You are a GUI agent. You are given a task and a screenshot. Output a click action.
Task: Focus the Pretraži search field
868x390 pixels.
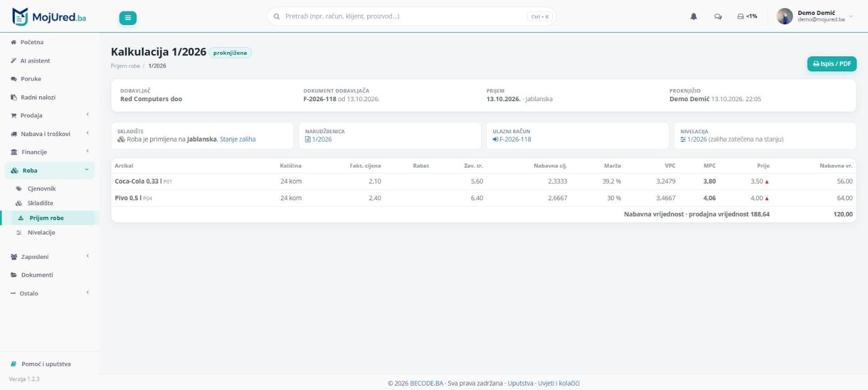coord(411,17)
